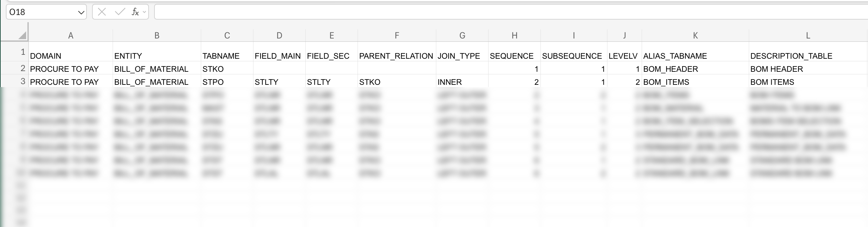Image resolution: width=868 pixels, height=227 pixels.
Task: Open the Name Box dropdown arrow
Action: pyautogui.click(x=81, y=12)
